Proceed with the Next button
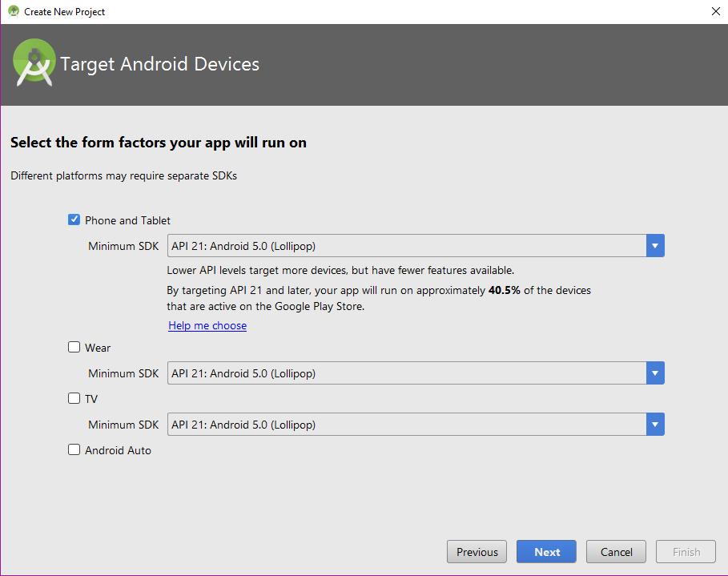 pyautogui.click(x=546, y=551)
